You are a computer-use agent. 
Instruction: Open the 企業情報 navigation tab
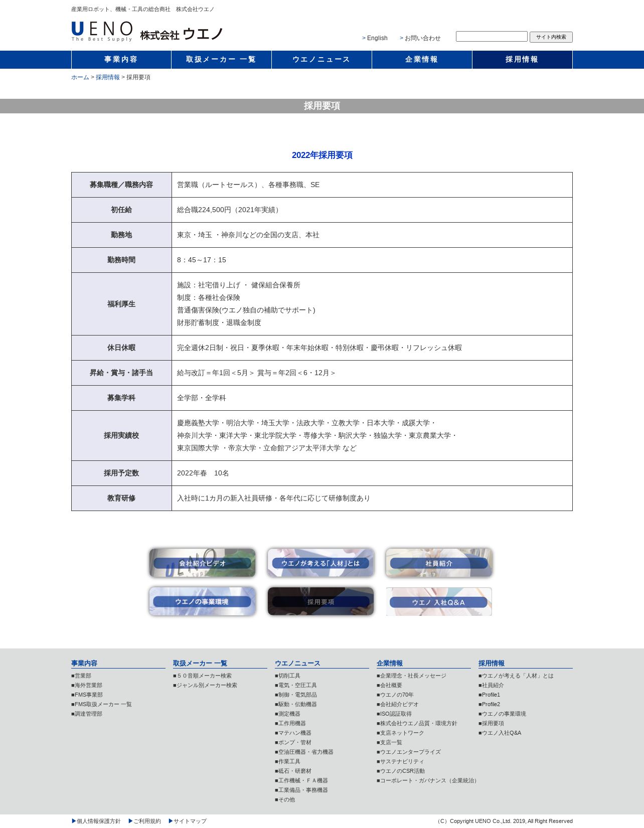point(422,60)
